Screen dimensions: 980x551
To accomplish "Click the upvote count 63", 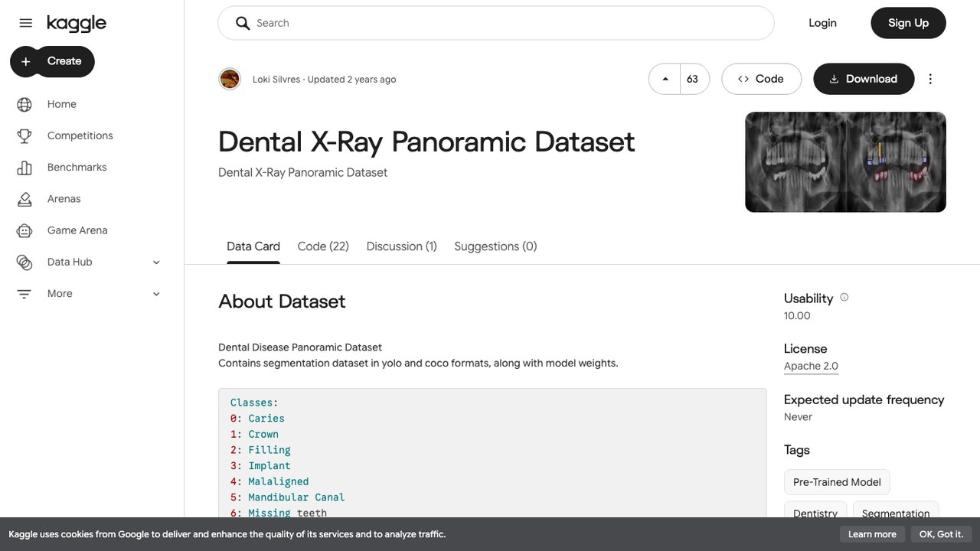I will click(x=693, y=79).
